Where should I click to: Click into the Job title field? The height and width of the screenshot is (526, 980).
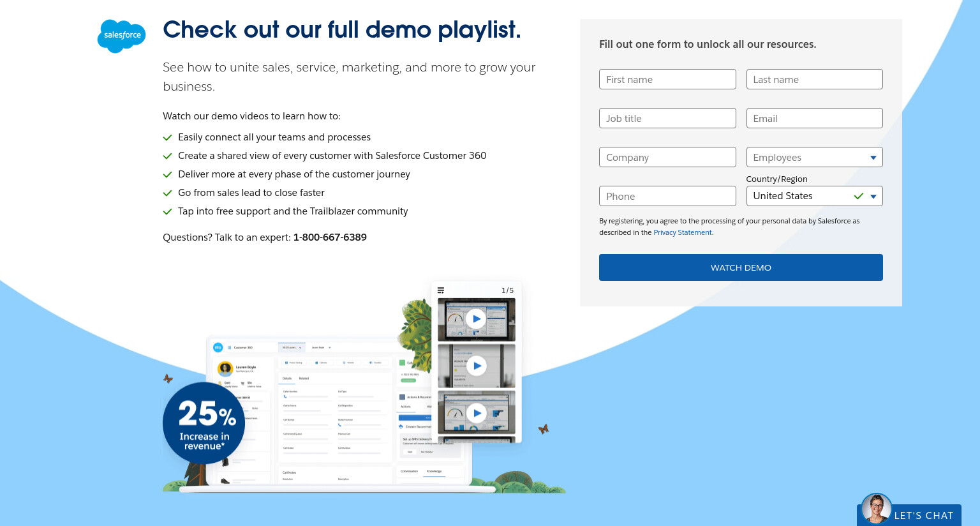(667, 118)
